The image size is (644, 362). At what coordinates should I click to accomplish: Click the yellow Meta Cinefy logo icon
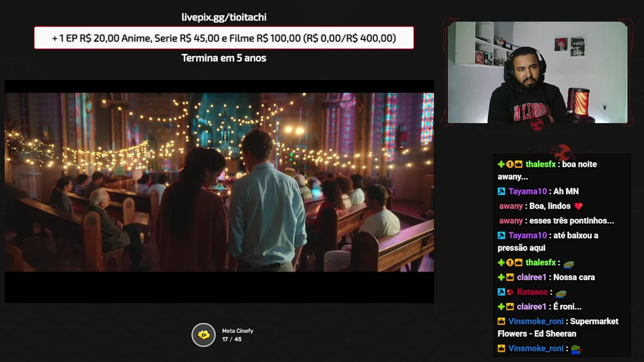[204, 335]
